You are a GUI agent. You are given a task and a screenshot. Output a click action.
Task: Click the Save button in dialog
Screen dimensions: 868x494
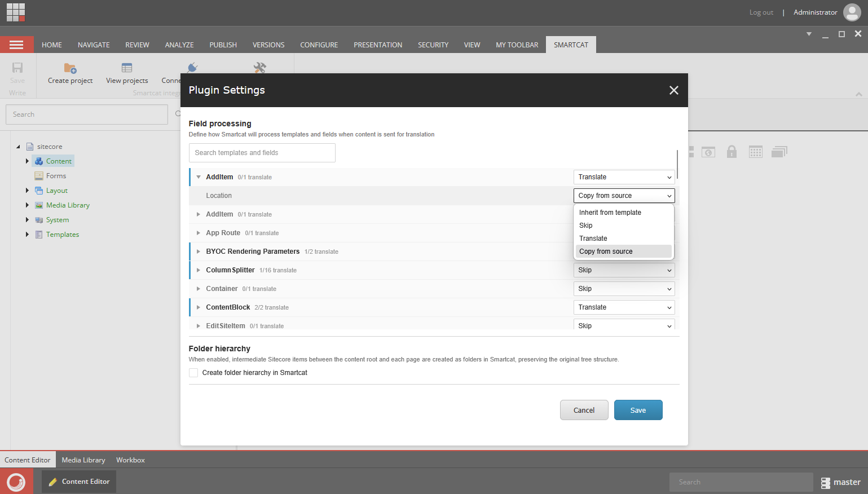click(638, 410)
